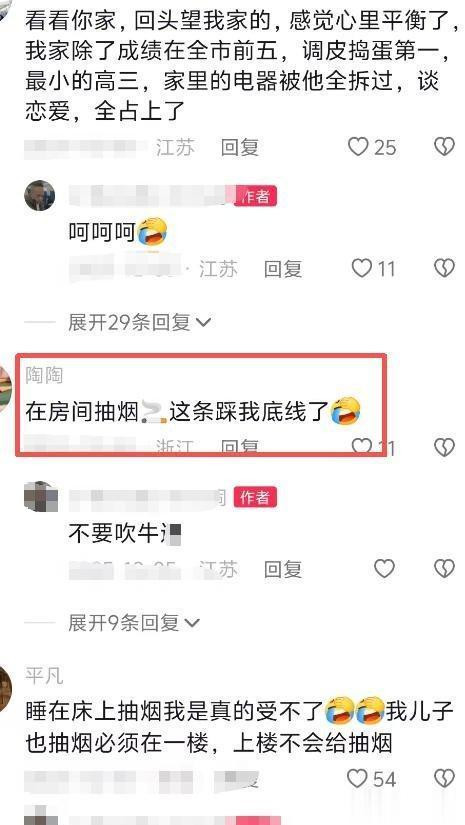
Task: Like 陶陶's comment about 抽烟
Action: pyautogui.click(x=361, y=447)
